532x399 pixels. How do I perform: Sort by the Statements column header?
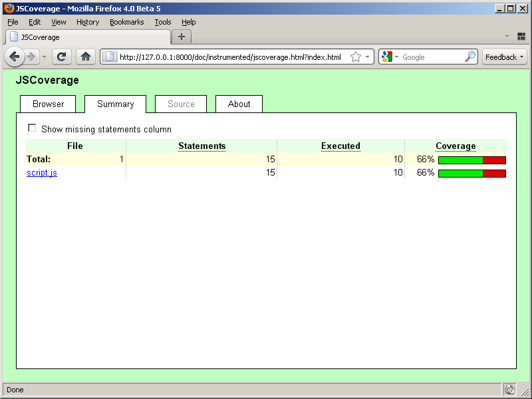(202, 146)
